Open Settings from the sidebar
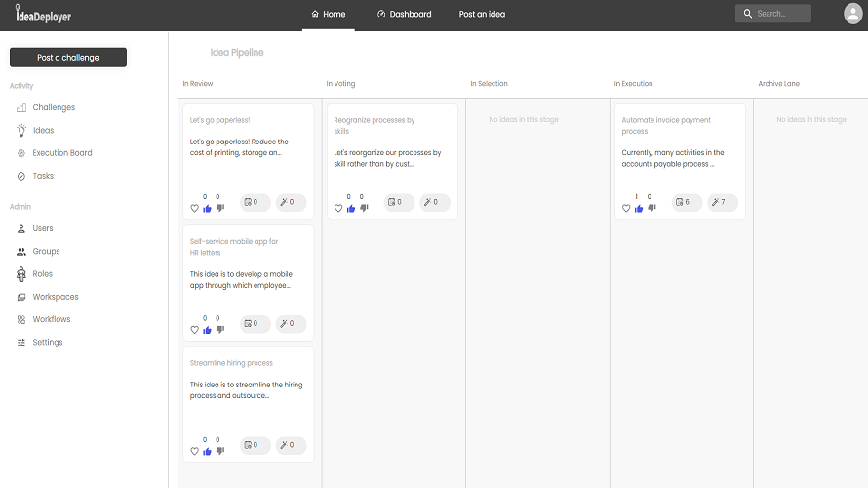868x488 pixels. click(47, 343)
